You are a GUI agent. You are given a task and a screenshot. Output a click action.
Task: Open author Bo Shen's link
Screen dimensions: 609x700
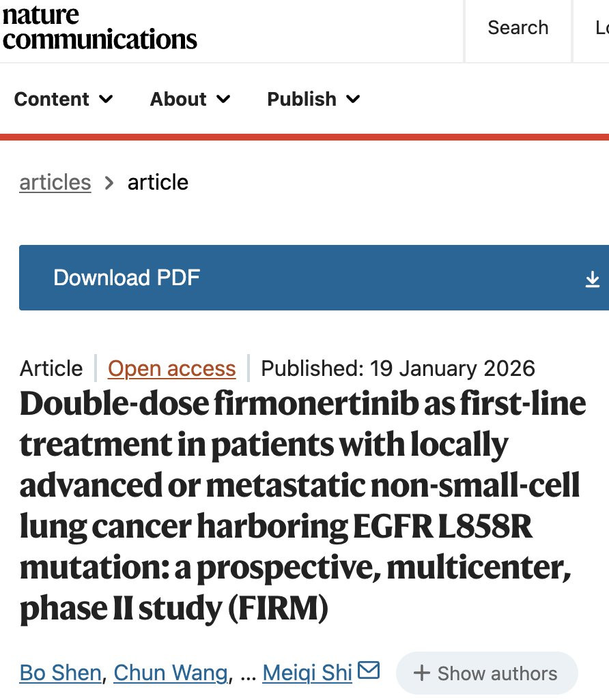pos(60,673)
